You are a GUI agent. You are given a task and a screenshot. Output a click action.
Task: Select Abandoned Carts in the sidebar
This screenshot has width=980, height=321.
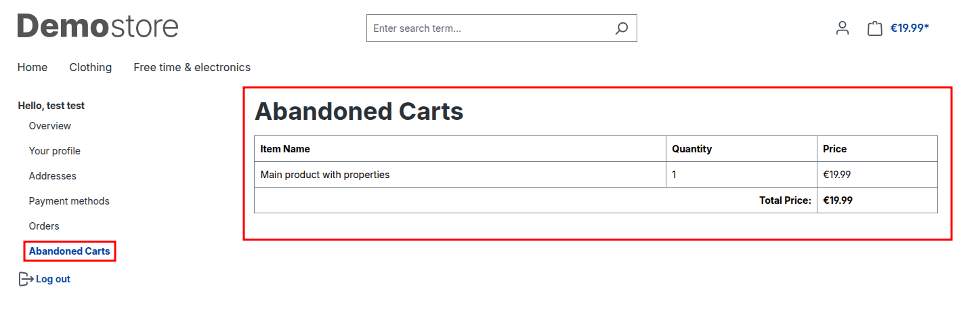(70, 251)
